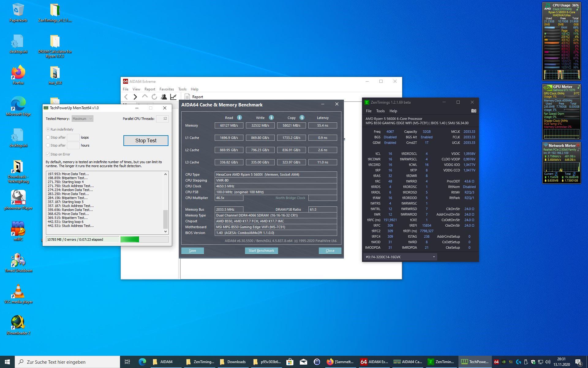Click AIDA64 up-level arrow icon

pyautogui.click(x=145, y=97)
